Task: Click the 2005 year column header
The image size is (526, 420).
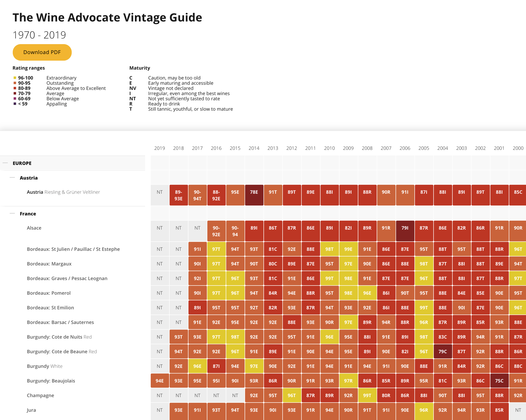Action: click(424, 148)
